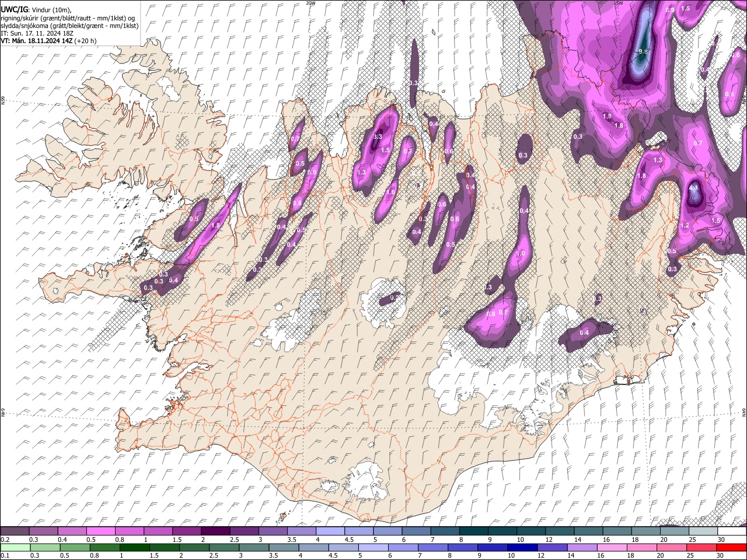This screenshot has height=560, width=747.
Task: Pick the royal blue 9 rain-scale swatch
Action: click(493, 547)
